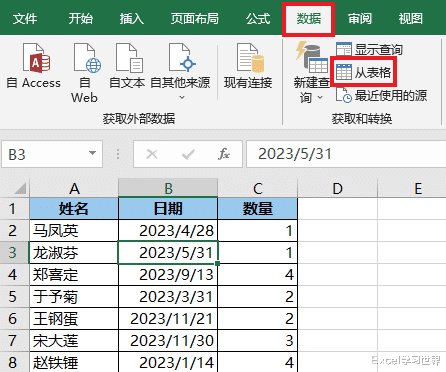Click quantity cell 3 in 宋大莲 row
This screenshot has height=372, width=446.
click(257, 341)
